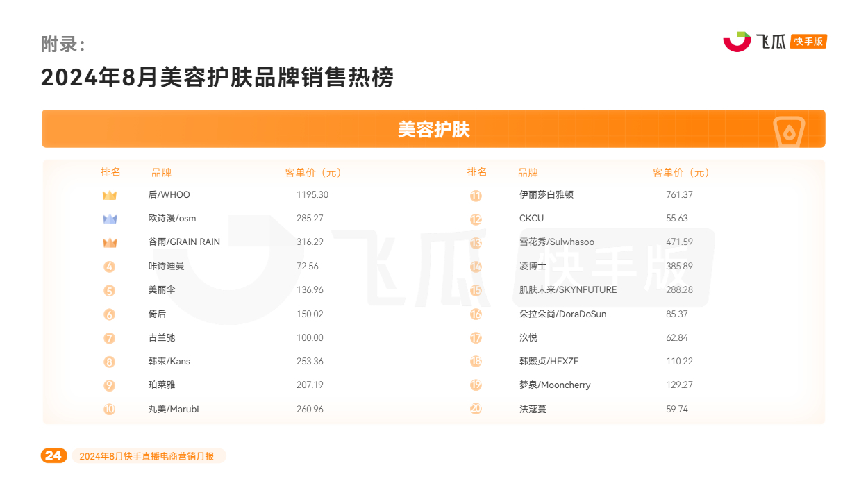Click the droplet icon in the orange banner
The width and height of the screenshot is (868, 488).
tap(790, 131)
